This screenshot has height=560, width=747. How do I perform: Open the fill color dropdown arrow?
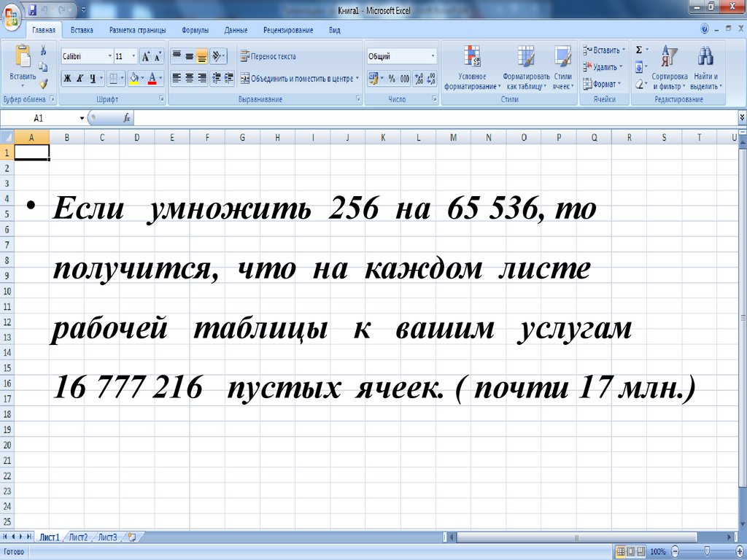coord(142,78)
